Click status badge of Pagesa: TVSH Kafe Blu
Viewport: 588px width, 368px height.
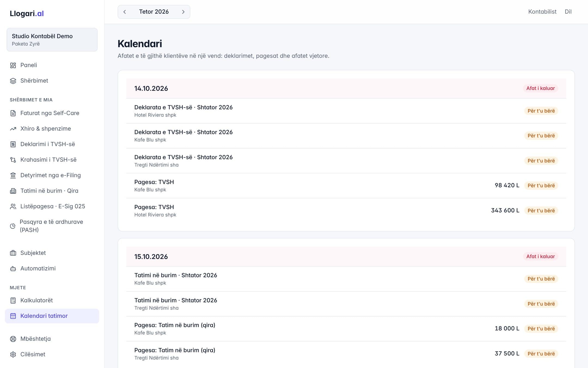[541, 186]
